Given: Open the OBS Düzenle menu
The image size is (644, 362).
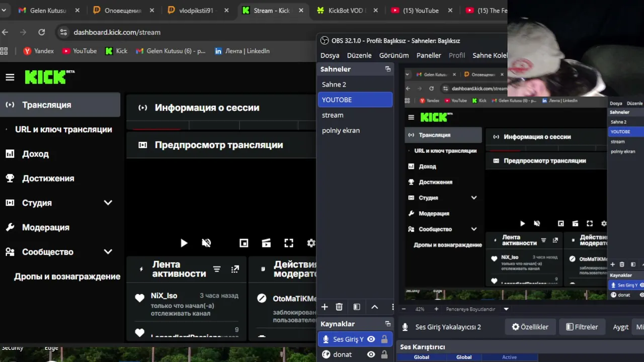Looking at the screenshot, I should 359,55.
